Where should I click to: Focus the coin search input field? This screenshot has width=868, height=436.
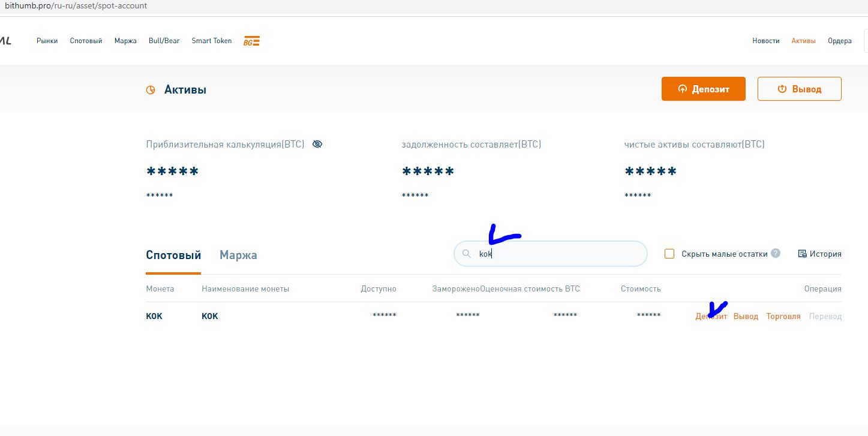click(x=558, y=254)
